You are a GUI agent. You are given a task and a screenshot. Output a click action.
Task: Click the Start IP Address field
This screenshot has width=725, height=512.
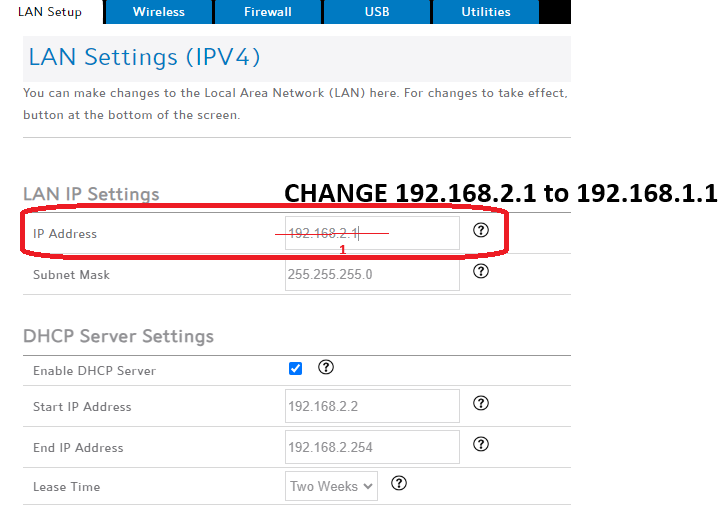click(372, 406)
